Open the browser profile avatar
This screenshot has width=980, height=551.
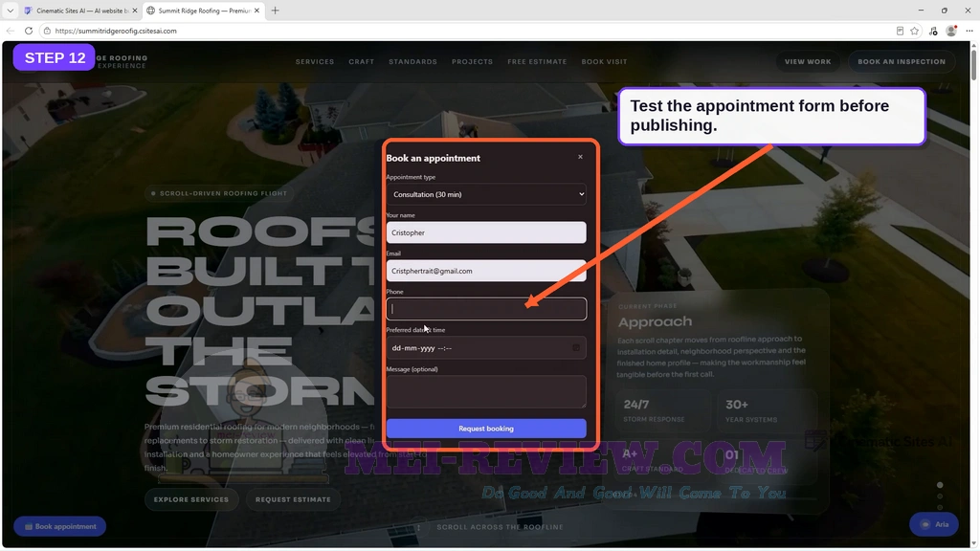951,31
